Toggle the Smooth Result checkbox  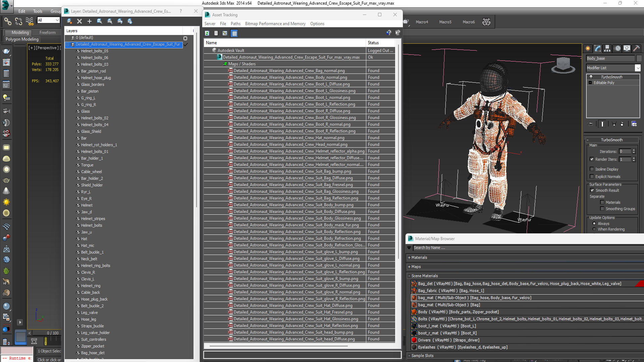point(592,190)
